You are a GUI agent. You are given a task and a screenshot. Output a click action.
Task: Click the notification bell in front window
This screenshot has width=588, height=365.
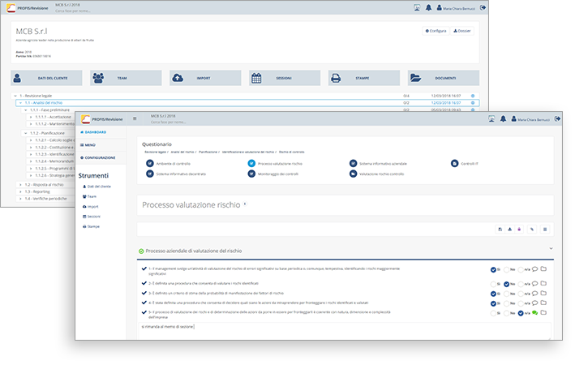click(504, 119)
